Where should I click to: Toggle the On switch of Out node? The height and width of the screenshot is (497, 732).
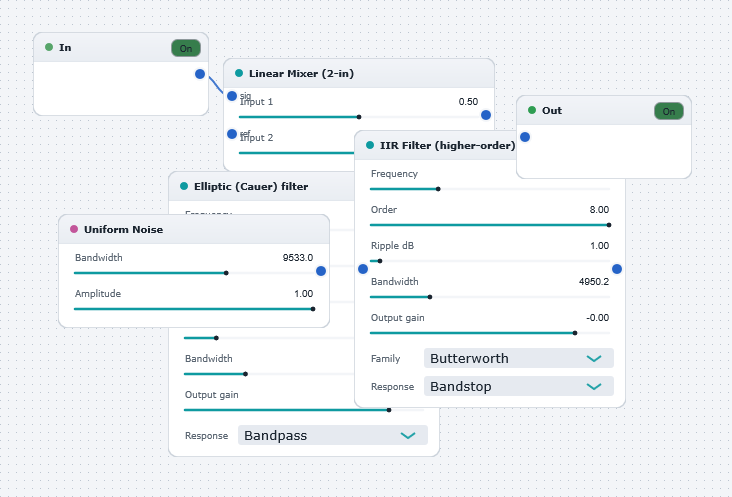pos(669,111)
